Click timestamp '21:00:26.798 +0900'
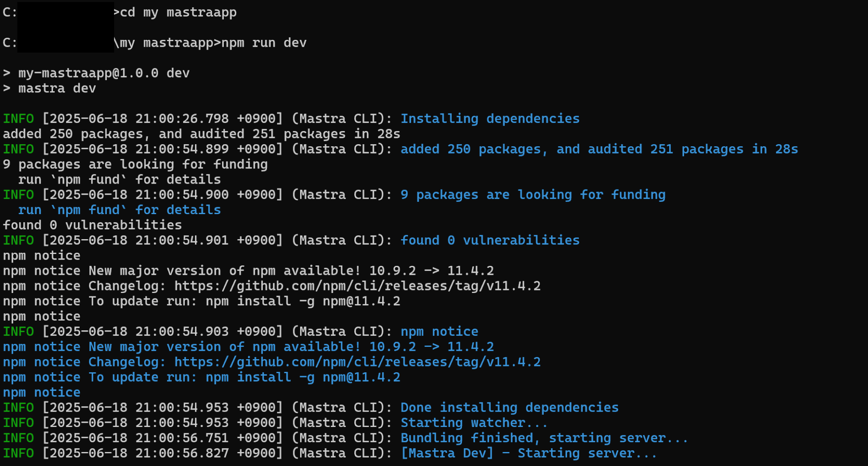868x466 pixels. 206,119
